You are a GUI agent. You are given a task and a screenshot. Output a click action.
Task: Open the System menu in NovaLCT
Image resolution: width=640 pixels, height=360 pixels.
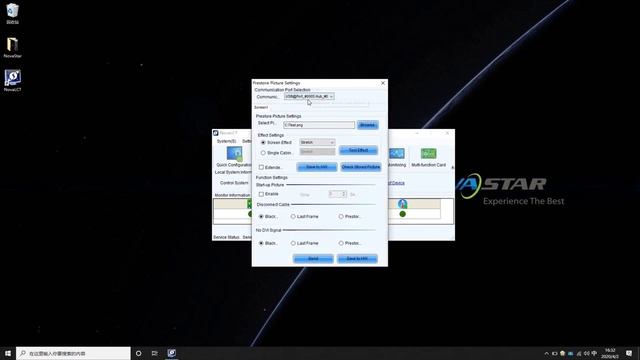226,141
